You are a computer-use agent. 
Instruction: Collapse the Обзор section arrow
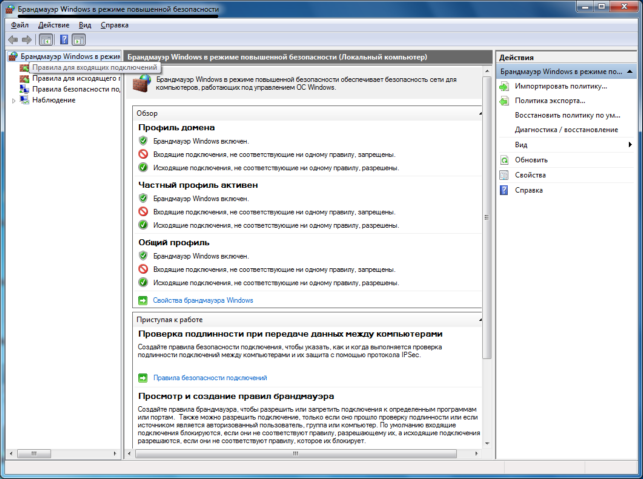pyautogui.click(x=480, y=114)
